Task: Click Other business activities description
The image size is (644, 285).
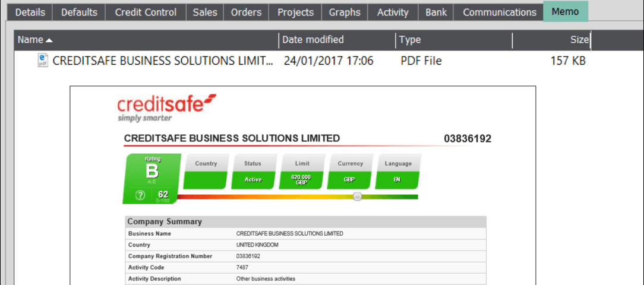Action: coord(266,278)
